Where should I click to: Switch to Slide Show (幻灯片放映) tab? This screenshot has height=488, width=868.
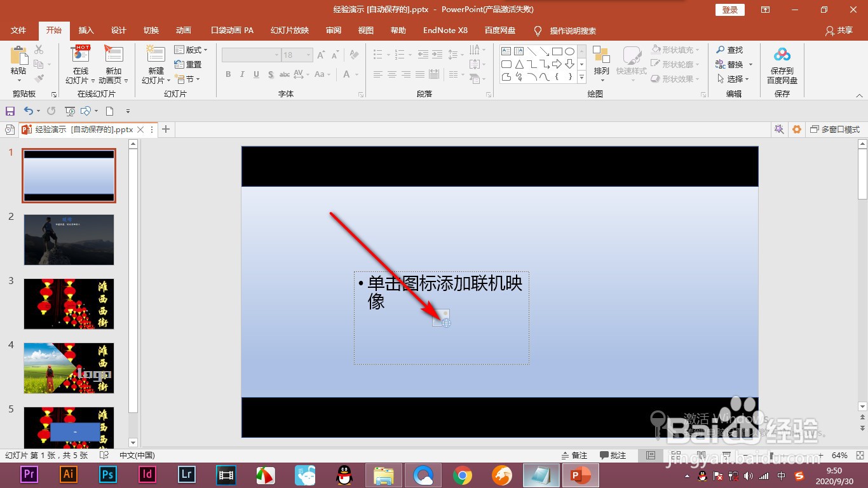coord(290,30)
